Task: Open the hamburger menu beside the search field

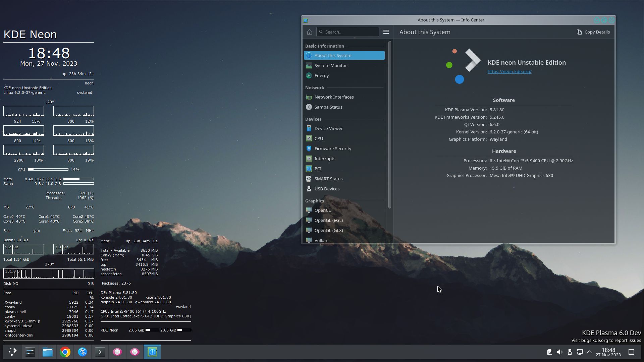Action: pos(386,32)
